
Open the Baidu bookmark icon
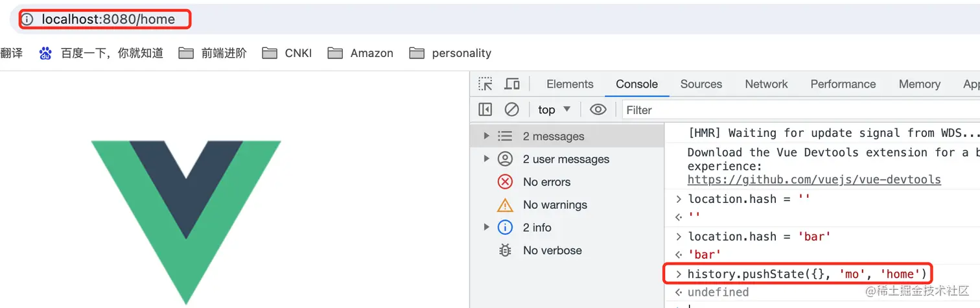pyautogui.click(x=45, y=53)
